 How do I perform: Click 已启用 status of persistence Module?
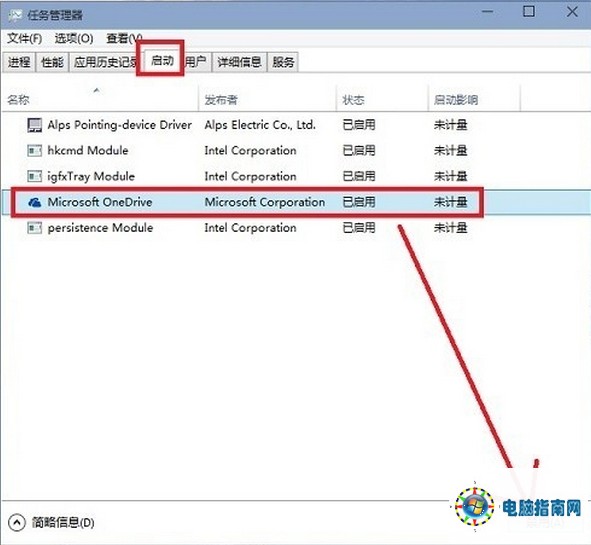(x=359, y=228)
